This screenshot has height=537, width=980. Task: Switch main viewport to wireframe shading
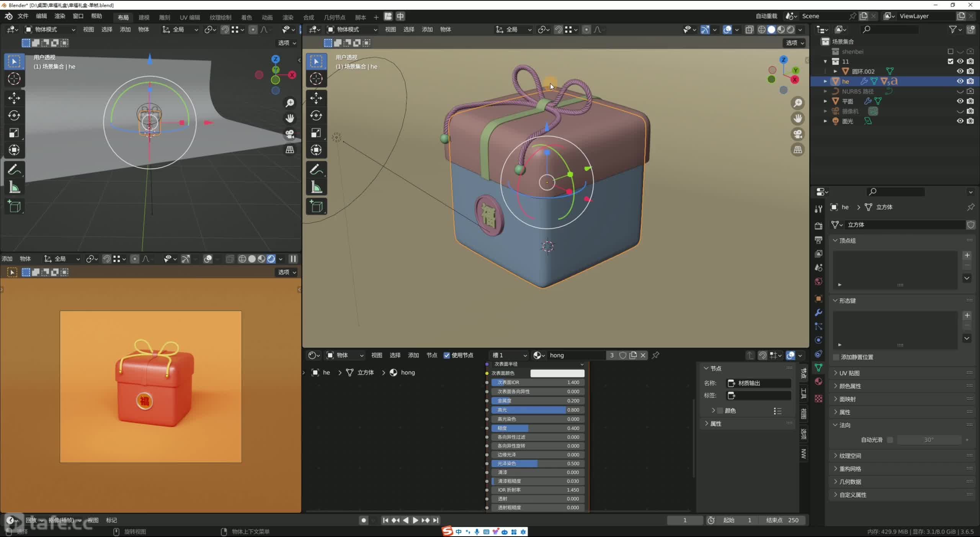tap(762, 29)
